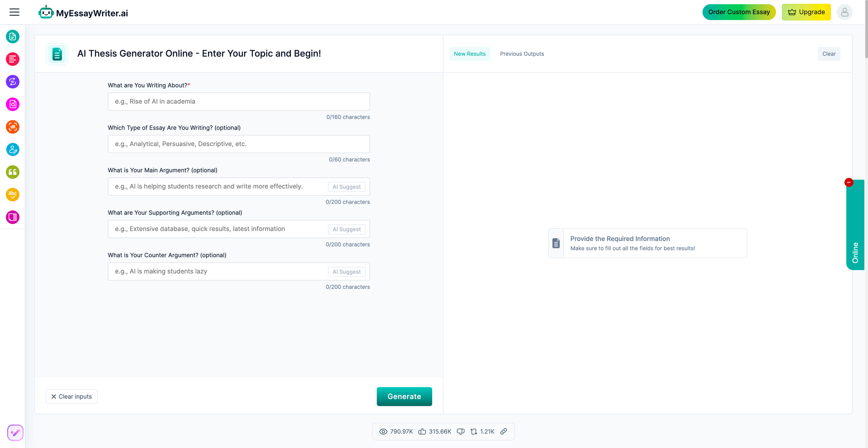The image size is (868, 448).
Task: Open the Grammar Checker abc icon
Action: 13,195
